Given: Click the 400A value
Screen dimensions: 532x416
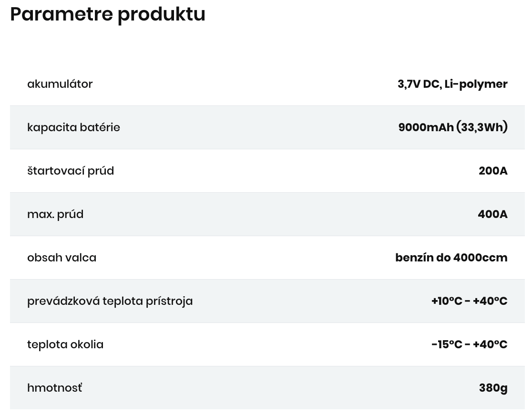Looking at the screenshot, I should 492,214.
